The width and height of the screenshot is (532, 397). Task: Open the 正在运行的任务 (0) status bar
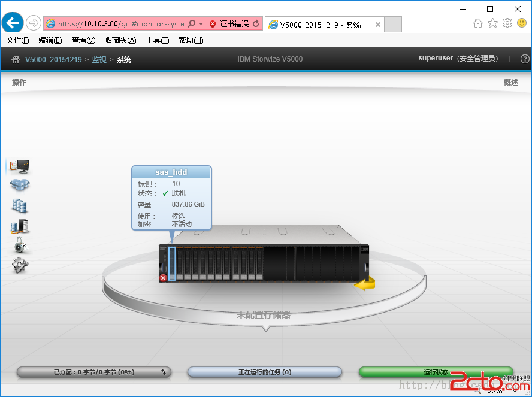pyautogui.click(x=265, y=372)
